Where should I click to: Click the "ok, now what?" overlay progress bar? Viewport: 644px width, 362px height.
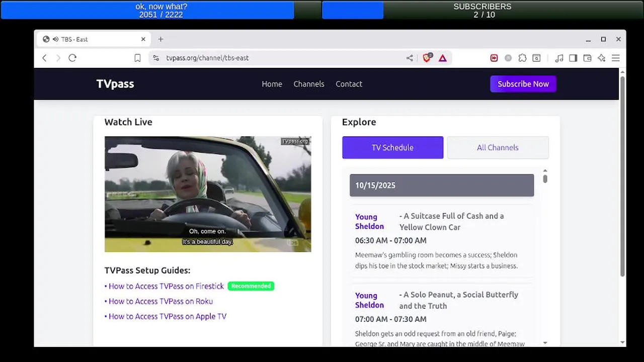point(161,10)
